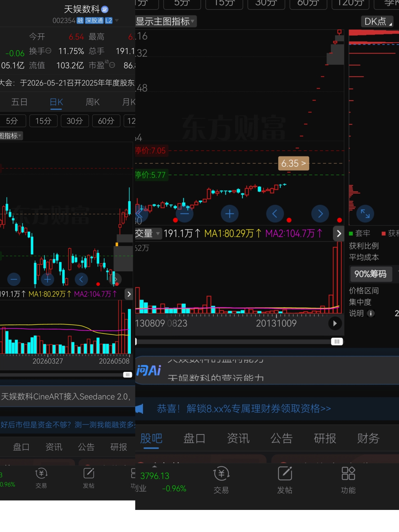Open 公告 tab in left screenshot
The width and height of the screenshot is (399, 532).
point(86,447)
